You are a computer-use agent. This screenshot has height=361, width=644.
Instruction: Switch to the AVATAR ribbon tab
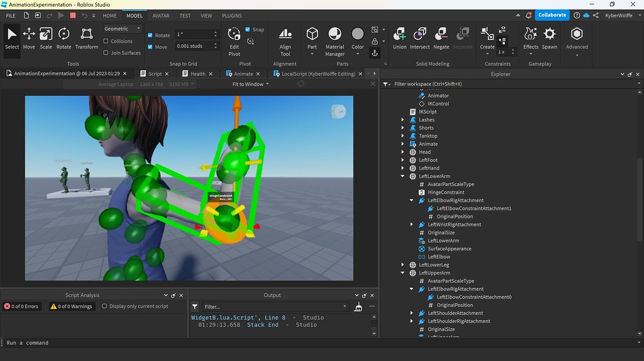(x=161, y=16)
